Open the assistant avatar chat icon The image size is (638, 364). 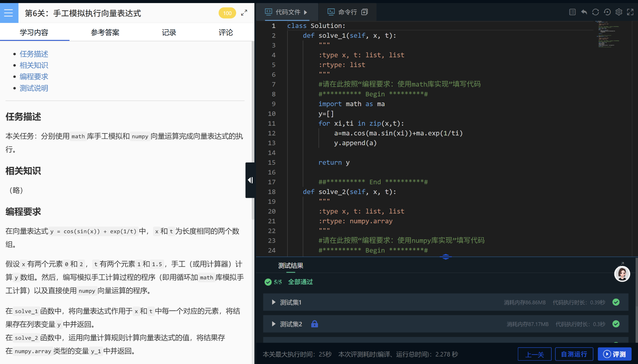pyautogui.click(x=622, y=274)
